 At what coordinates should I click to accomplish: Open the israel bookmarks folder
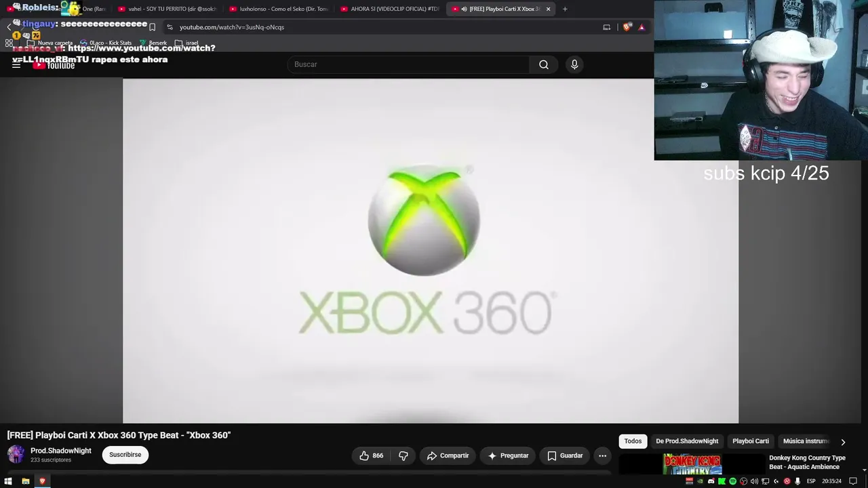click(186, 43)
